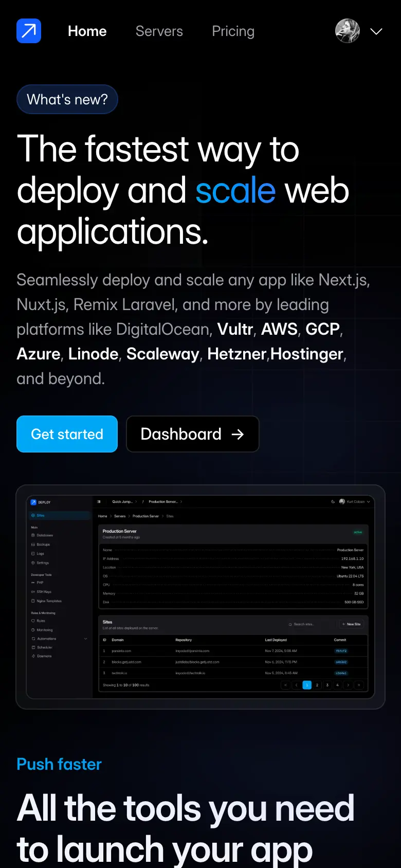Click the Home breadcrumb in the preview
Viewport: 401px width, 868px height.
(x=103, y=516)
